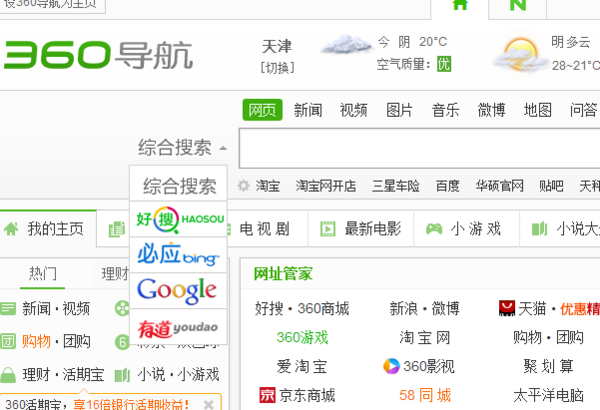600x410 pixels.
Task: Choose 好搜 HAOSOU search engine
Action: point(179,219)
